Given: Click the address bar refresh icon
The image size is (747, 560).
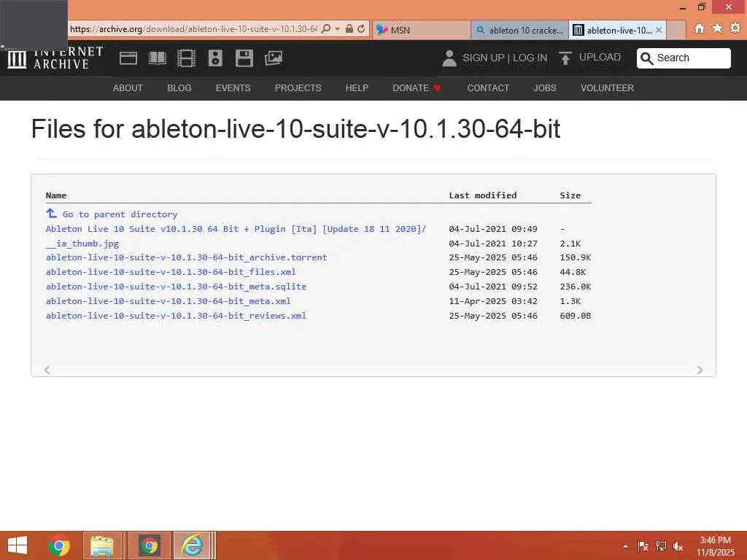Looking at the screenshot, I should (361, 29).
